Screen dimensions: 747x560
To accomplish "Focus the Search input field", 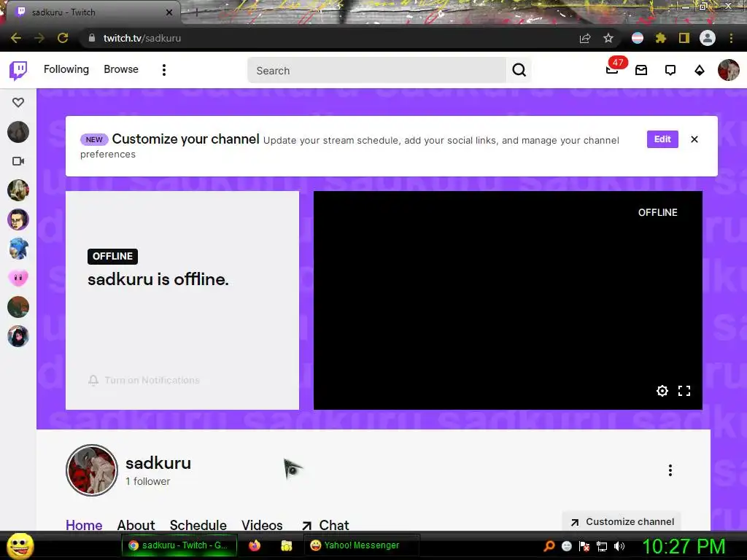I will click(376, 71).
